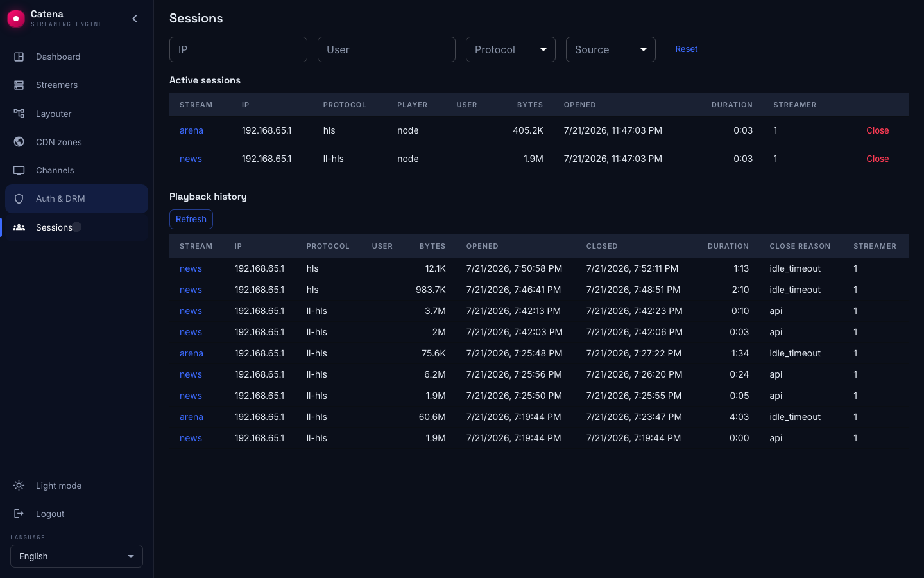Click the 983.7K bytes value
Image resolution: width=924 pixels, height=578 pixels.
(431, 290)
